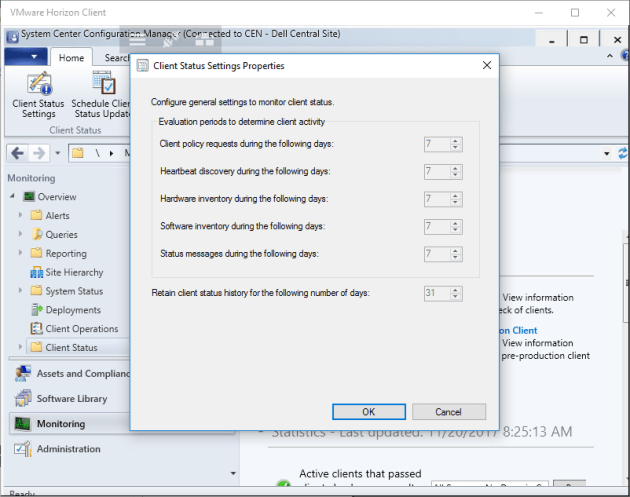The height and width of the screenshot is (497, 630).
Task: Click the Client policy requests days field
Action: click(x=436, y=144)
